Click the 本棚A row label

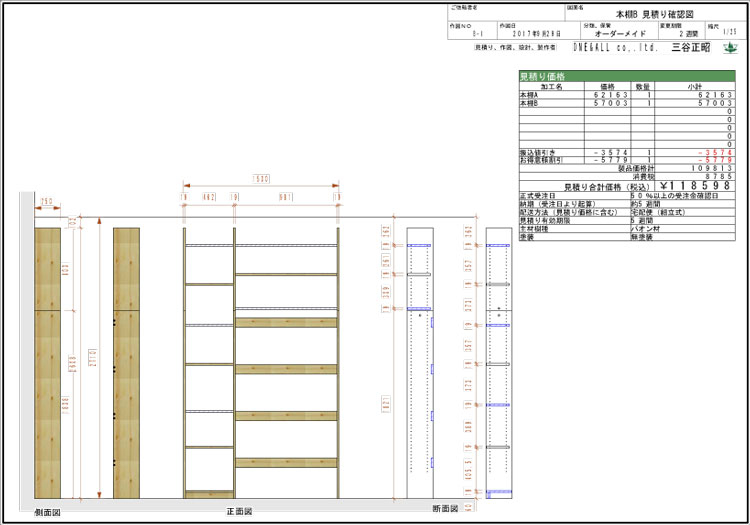[x=529, y=95]
